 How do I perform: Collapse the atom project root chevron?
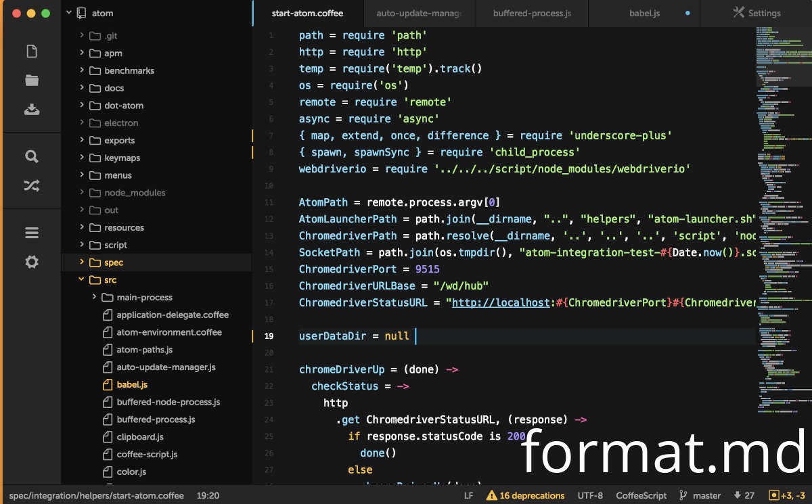pos(68,13)
